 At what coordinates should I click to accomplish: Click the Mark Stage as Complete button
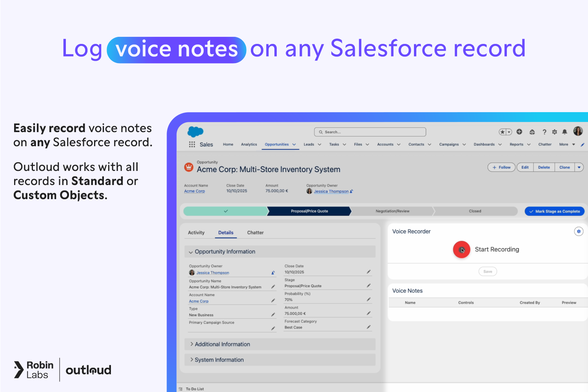click(x=554, y=211)
